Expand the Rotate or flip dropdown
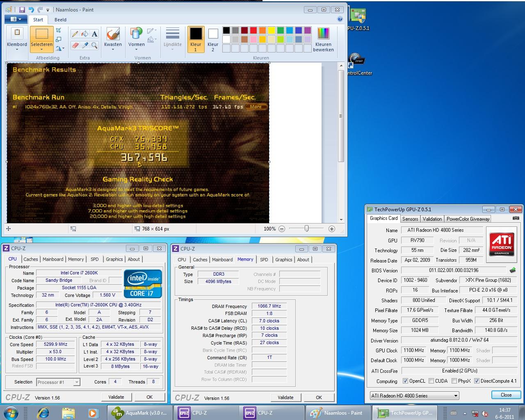Screen dimensions: 525x420 coord(60,48)
